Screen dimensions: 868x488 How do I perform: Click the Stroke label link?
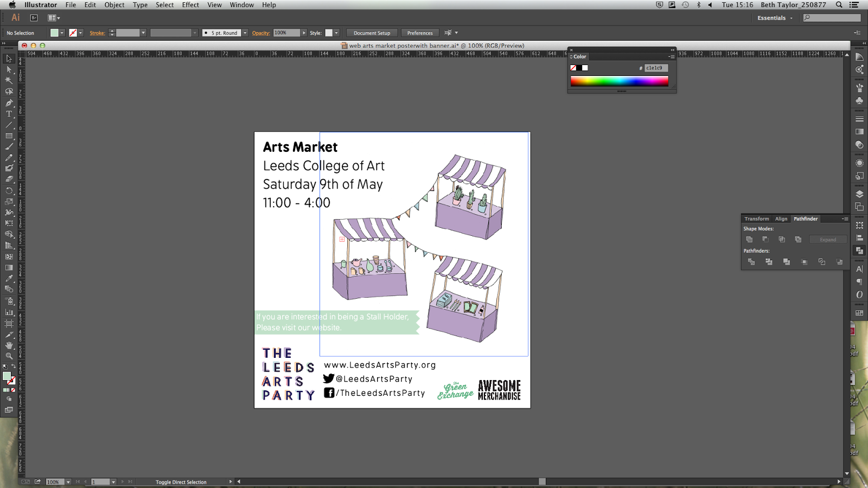click(97, 33)
